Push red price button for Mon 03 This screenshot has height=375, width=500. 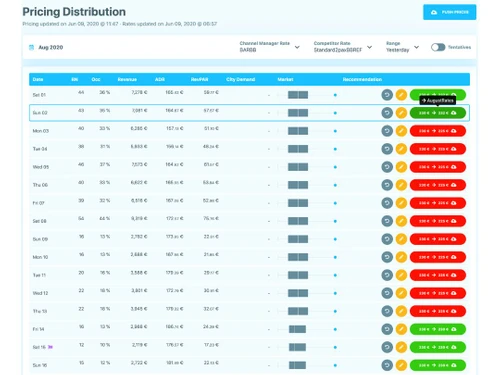click(438, 131)
